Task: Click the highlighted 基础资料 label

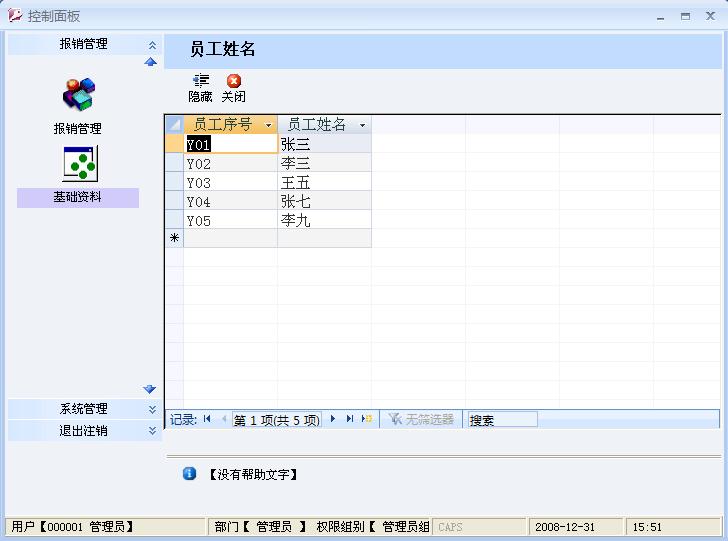Action: pyautogui.click(x=78, y=197)
